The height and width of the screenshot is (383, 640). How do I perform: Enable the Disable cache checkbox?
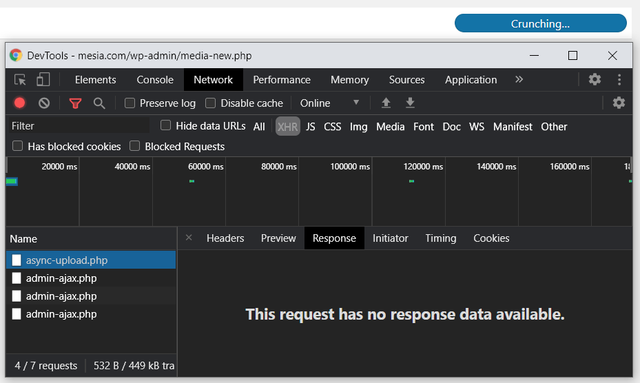pyautogui.click(x=211, y=103)
